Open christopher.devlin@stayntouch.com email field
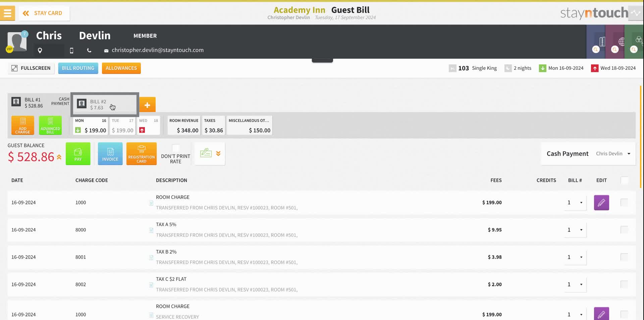Screen dimensions: 644x320 click(x=158, y=50)
